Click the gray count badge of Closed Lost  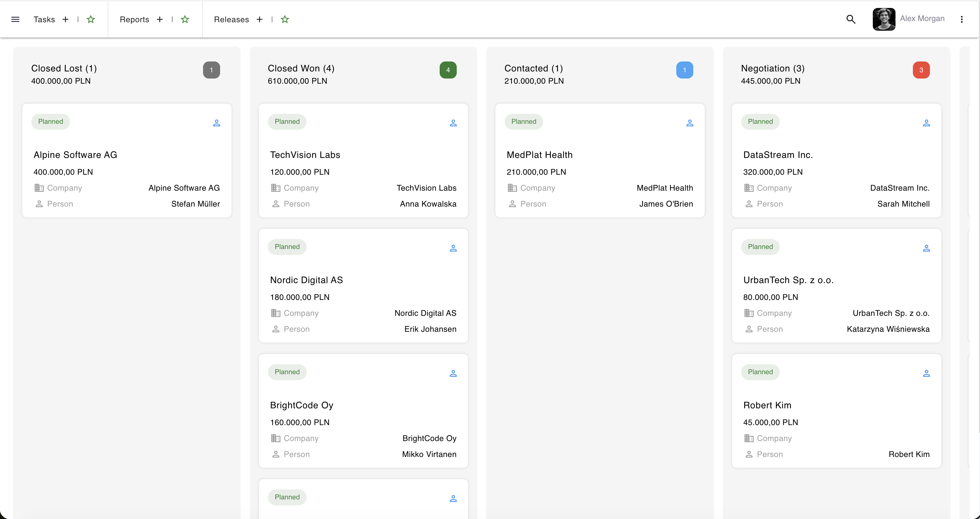point(212,70)
